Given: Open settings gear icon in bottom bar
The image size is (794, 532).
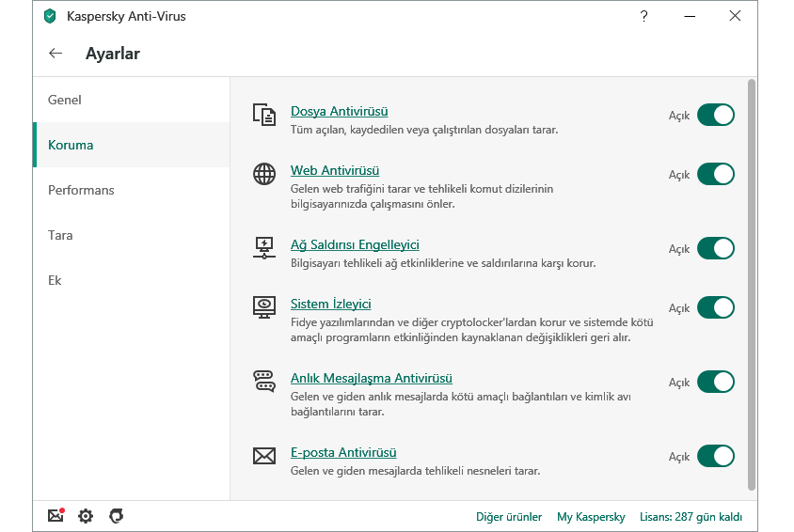Looking at the screenshot, I should (86, 516).
